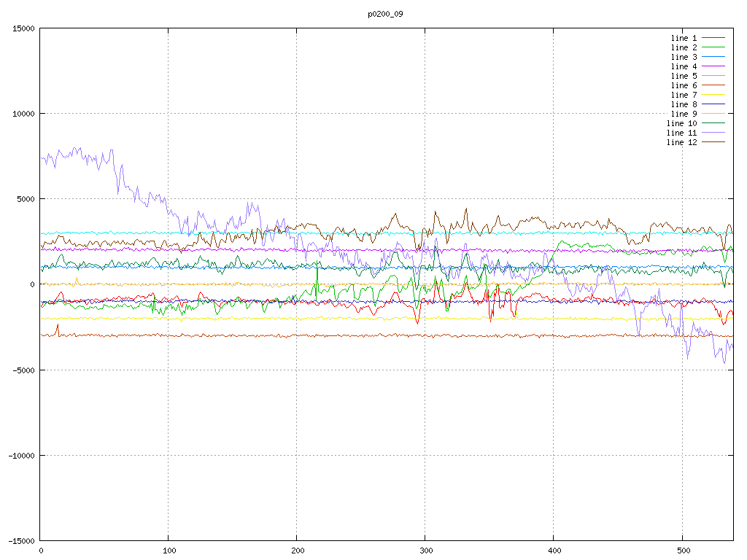Click the line 8 legend label
This screenshot has width=747, height=560.
click(684, 104)
